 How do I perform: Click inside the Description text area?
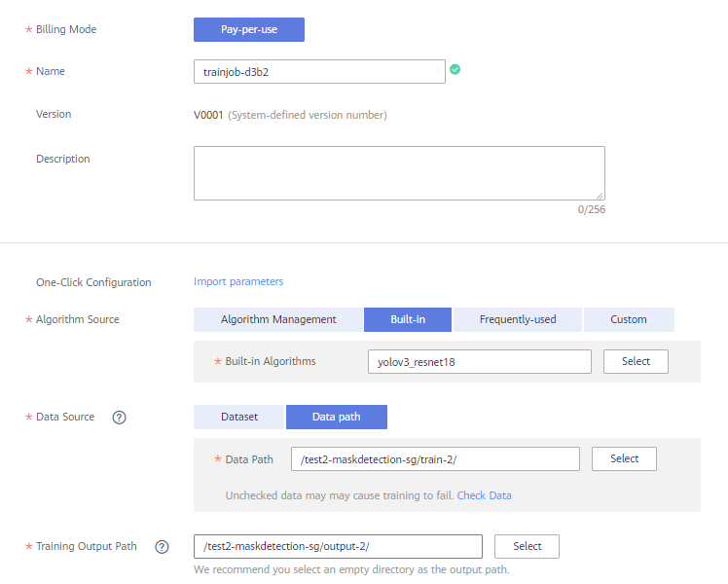399,173
